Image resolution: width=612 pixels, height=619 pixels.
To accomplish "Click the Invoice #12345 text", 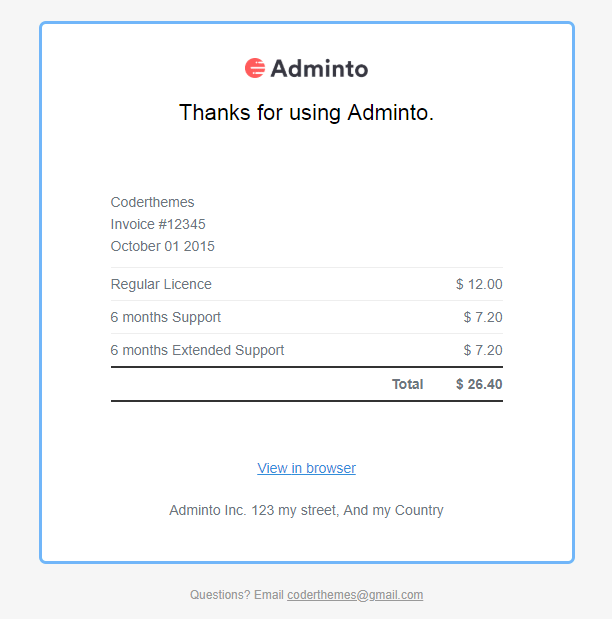I will 158,224.
